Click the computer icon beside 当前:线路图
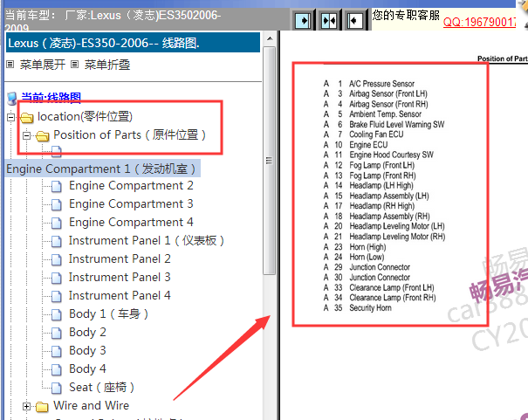The width and height of the screenshot is (528, 420). pos(12,99)
